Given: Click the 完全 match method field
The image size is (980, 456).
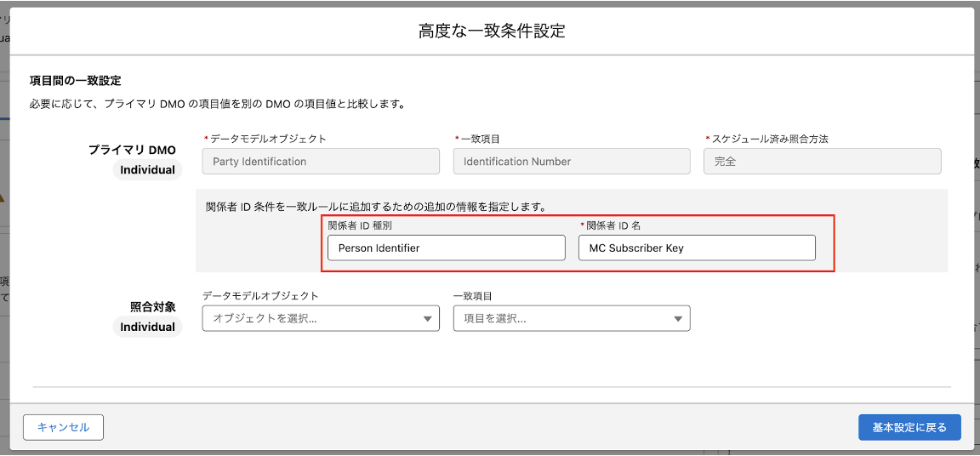Looking at the screenshot, I should tap(822, 162).
